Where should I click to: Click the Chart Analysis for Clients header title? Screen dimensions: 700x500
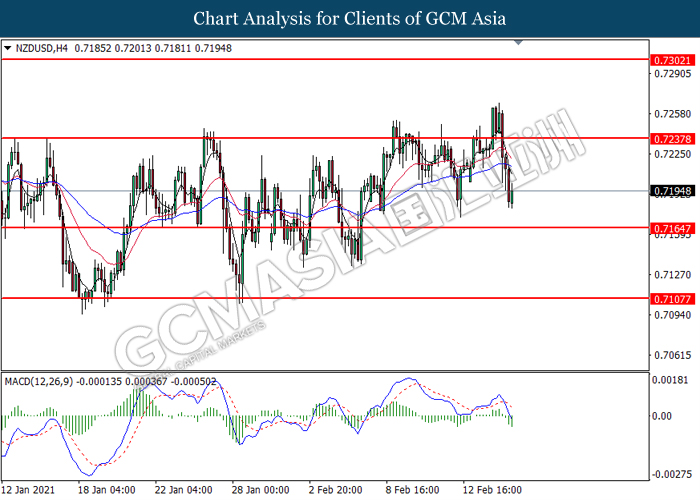(350, 18)
